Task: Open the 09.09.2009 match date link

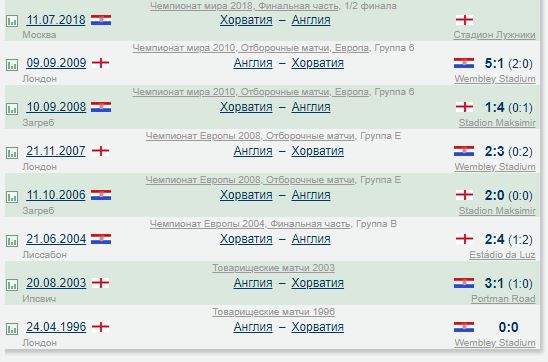Action: [x=56, y=63]
